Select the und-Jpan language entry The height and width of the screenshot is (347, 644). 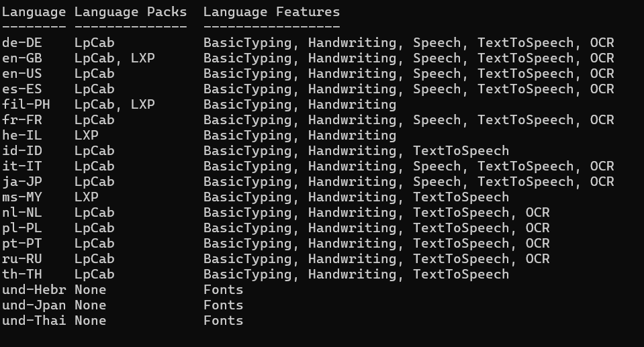coord(34,305)
